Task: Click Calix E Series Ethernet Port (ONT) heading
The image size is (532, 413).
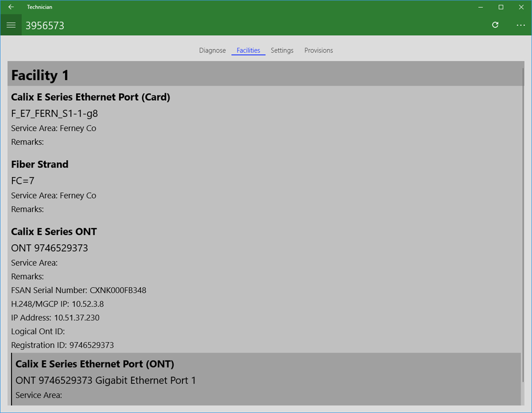Action: [x=94, y=364]
